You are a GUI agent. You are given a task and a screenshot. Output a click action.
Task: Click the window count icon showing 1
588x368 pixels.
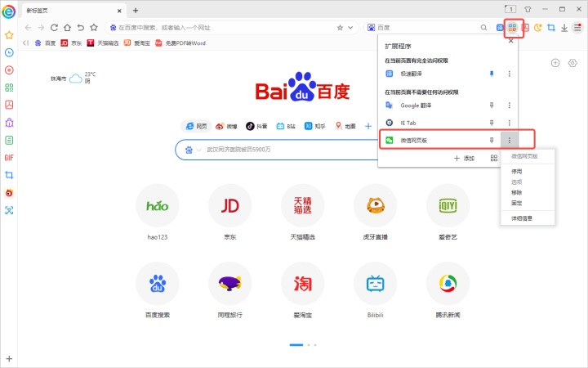point(510,9)
